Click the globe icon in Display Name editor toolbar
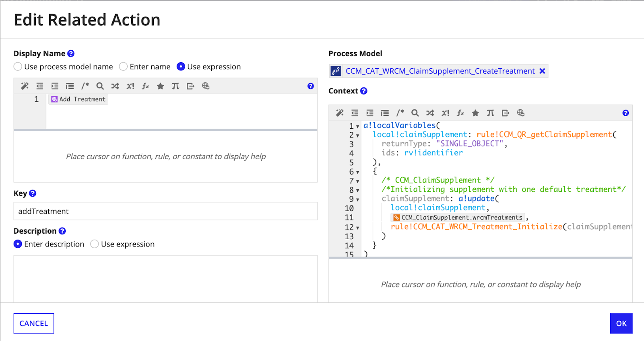The height and width of the screenshot is (341, 644). [x=206, y=86]
